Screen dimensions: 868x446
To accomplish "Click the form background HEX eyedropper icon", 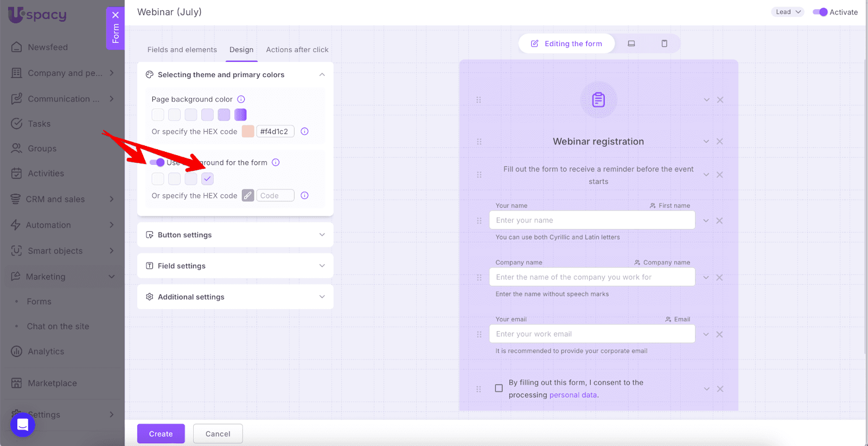I will click(x=248, y=196).
